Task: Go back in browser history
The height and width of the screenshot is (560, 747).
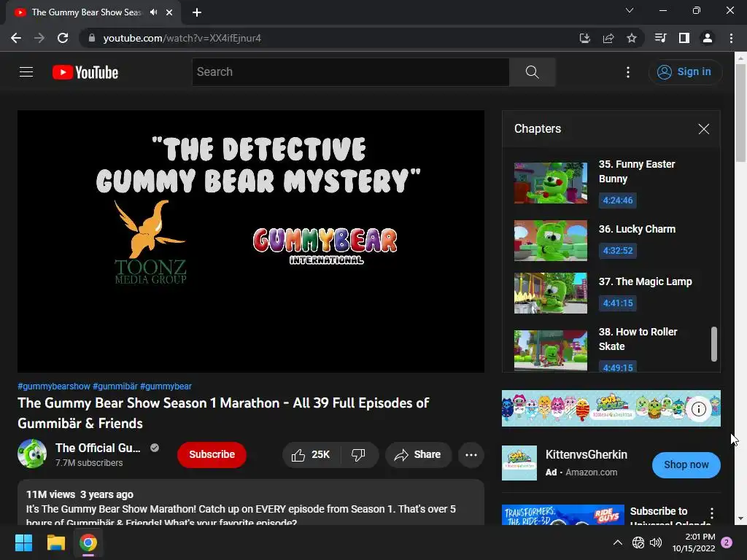Action: (16, 38)
